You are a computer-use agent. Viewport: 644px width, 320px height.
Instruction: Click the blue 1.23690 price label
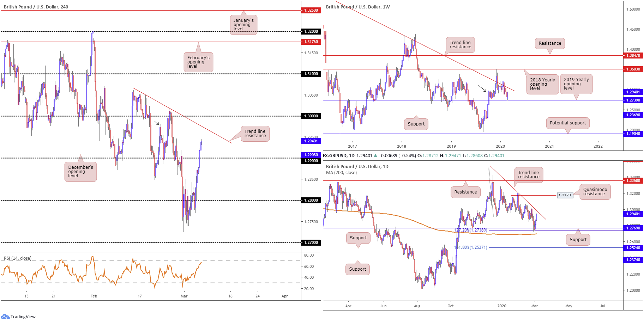(633, 115)
